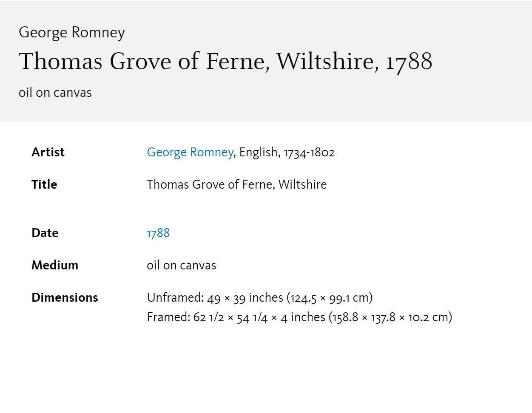Select the title value Thomas Grove of Ferne, Wiltshire

pyautogui.click(x=237, y=184)
